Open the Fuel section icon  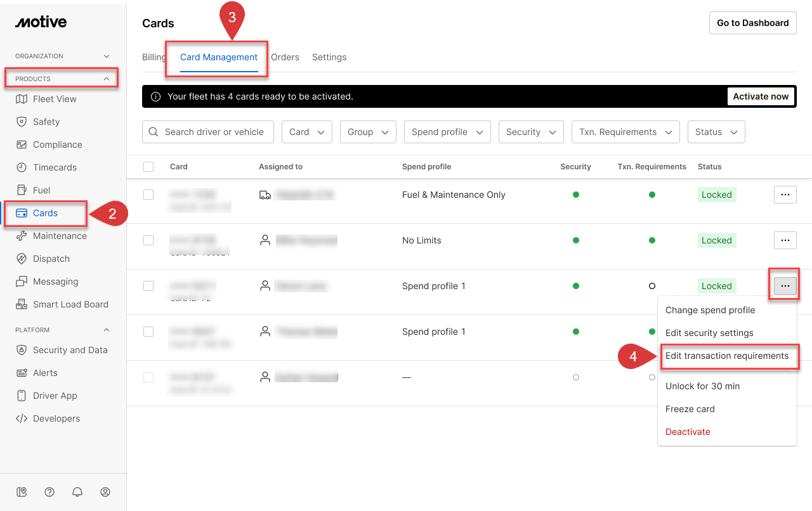22,190
